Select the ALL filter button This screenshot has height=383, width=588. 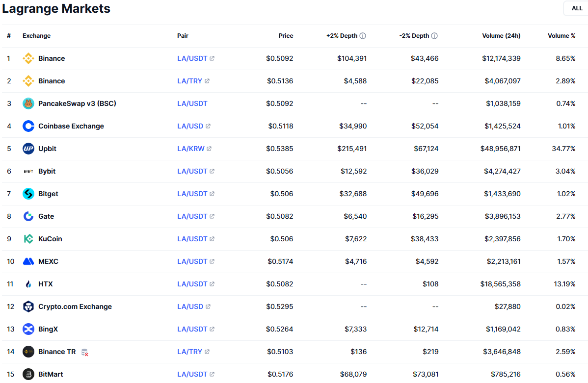(576, 8)
